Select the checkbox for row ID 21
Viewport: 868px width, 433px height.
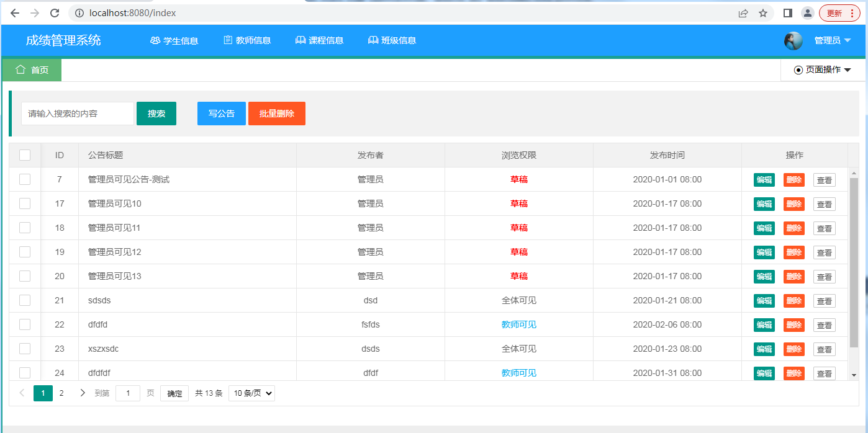tap(25, 300)
